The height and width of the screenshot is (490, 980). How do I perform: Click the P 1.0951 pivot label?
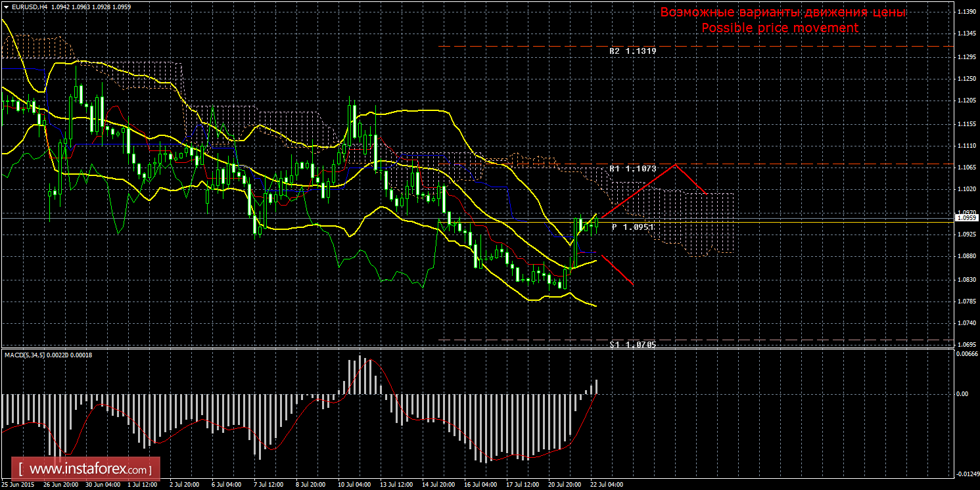(632, 227)
